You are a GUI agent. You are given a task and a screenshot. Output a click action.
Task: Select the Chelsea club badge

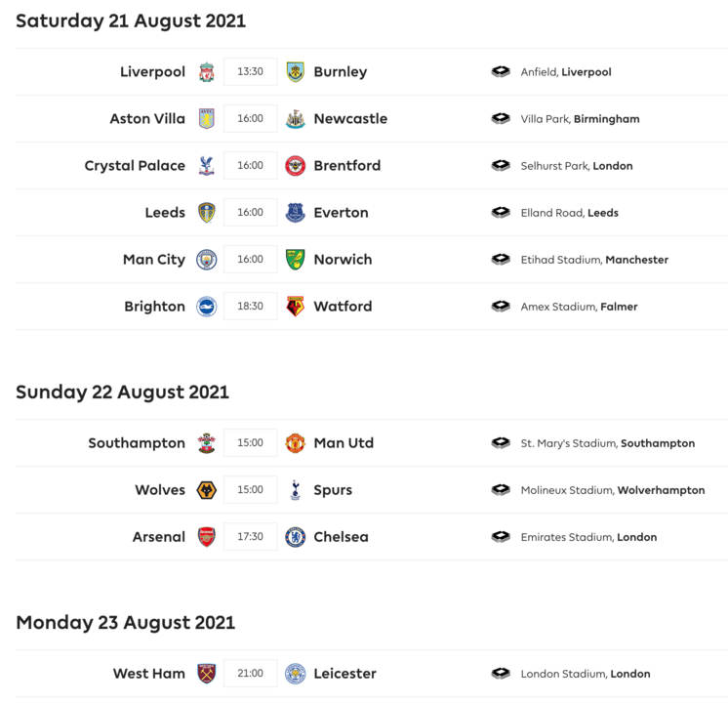[295, 537]
